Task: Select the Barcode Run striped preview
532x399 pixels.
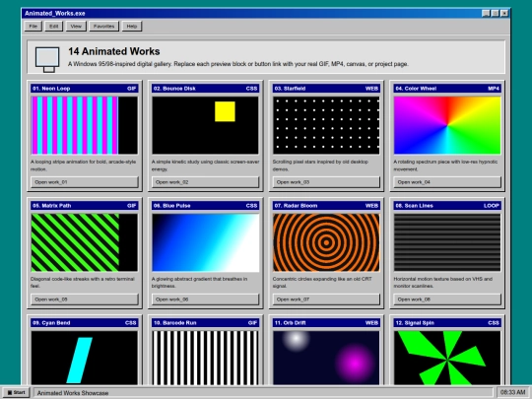Action: (x=205, y=358)
